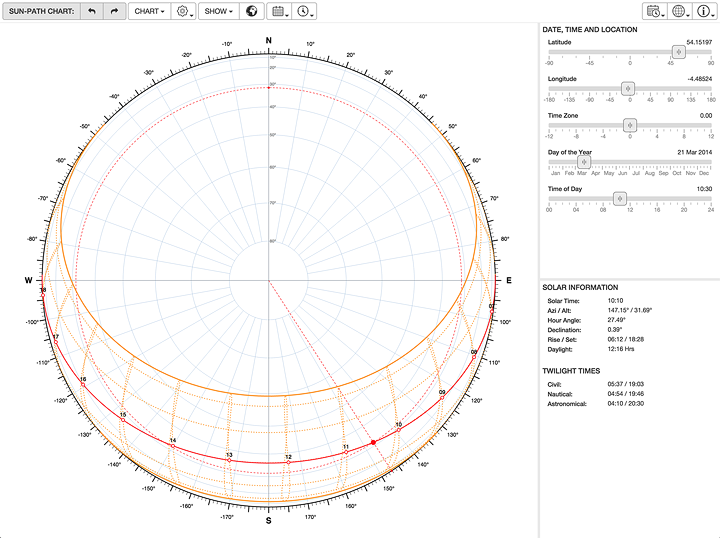Click the Latitude slider handle
Screen dimensions: 720x538
point(678,52)
